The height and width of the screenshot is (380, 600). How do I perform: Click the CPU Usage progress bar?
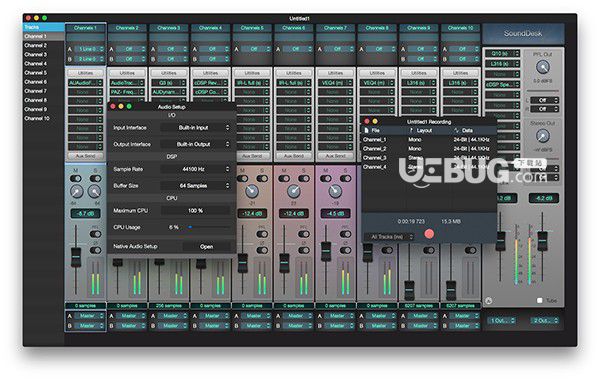point(209,227)
